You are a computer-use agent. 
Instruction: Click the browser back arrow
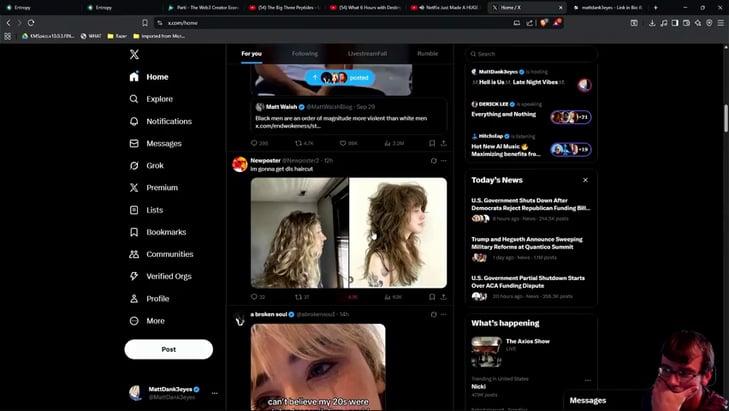[8, 23]
